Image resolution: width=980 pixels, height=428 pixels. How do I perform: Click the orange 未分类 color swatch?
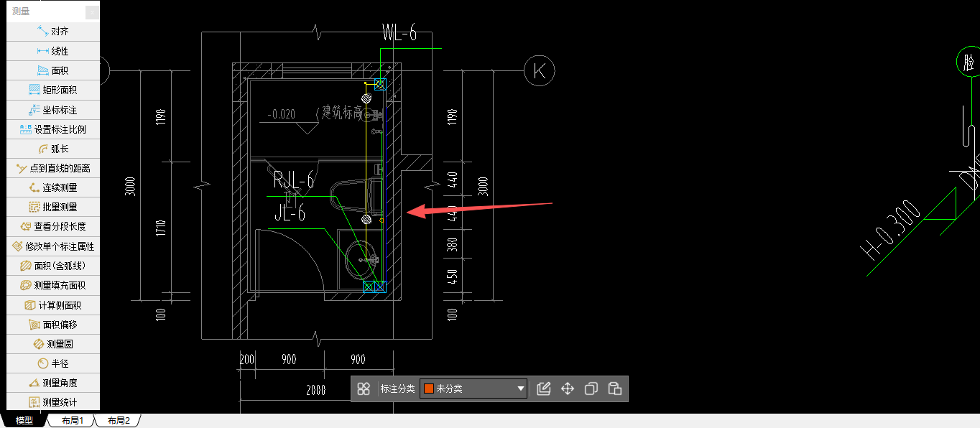[429, 389]
